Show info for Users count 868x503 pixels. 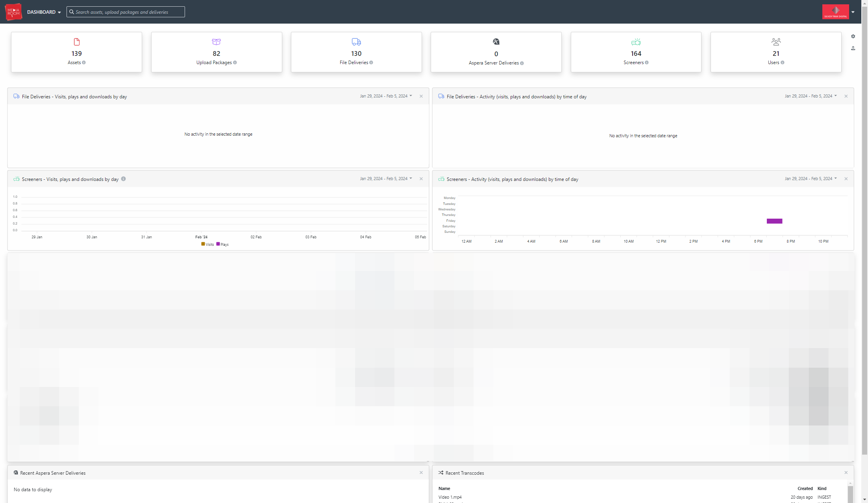(783, 63)
